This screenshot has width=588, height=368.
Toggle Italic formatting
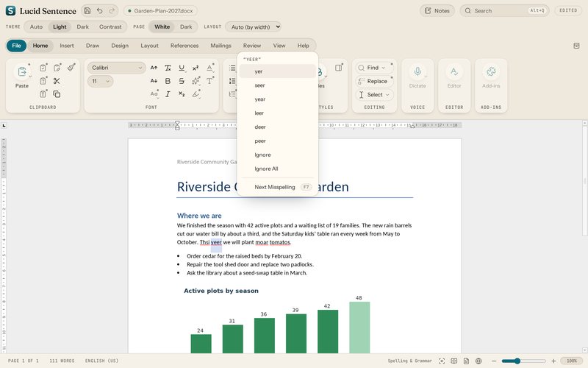168,94
